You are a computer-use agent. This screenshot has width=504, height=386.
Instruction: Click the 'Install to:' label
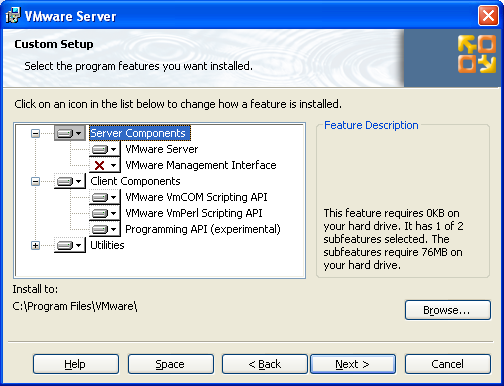click(x=35, y=289)
